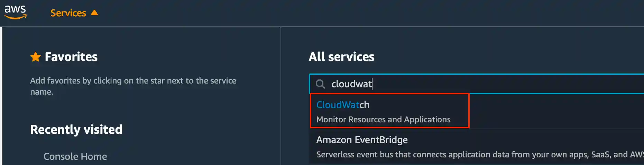Click the magnifying glass search icon
Screen dimensions: 644x165
[x=320, y=84]
